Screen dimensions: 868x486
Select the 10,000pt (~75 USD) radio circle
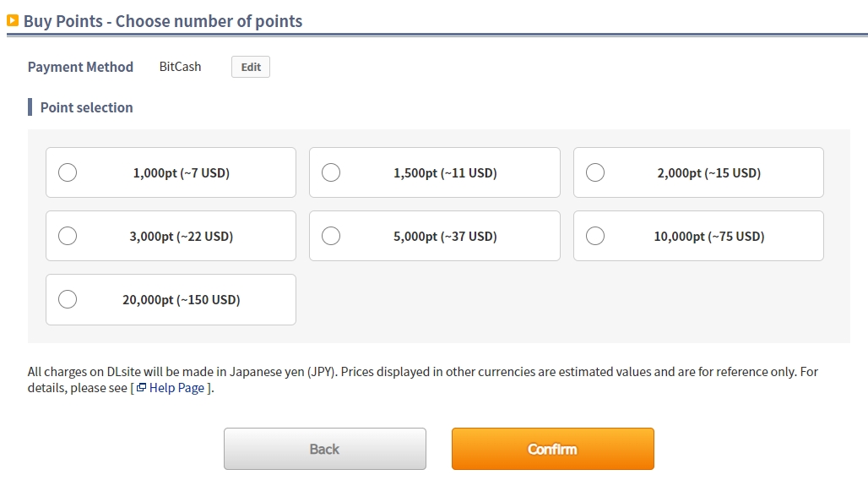click(x=595, y=236)
